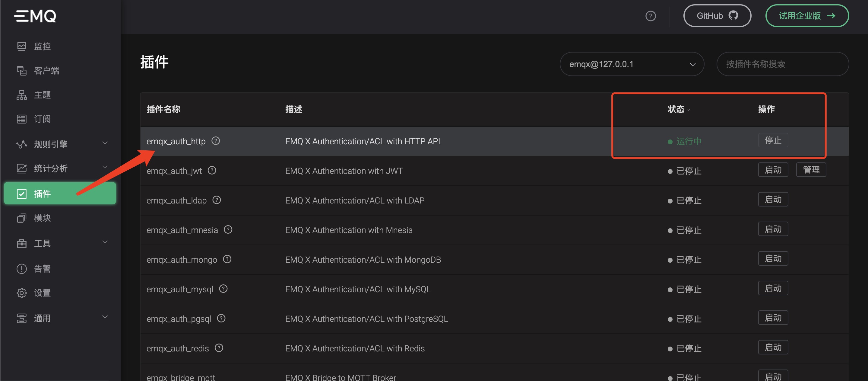Click the analytics (统计分析) icon
Viewport: 868px width, 381px height.
[x=22, y=168]
